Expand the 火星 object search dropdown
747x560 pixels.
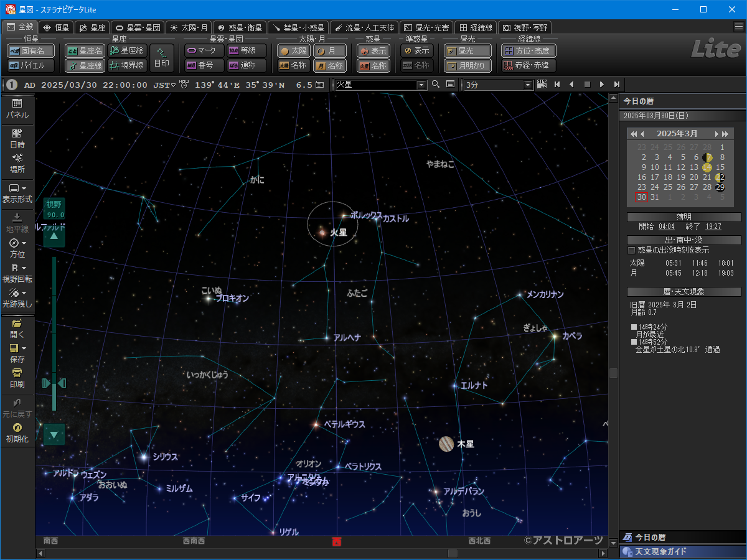point(421,85)
